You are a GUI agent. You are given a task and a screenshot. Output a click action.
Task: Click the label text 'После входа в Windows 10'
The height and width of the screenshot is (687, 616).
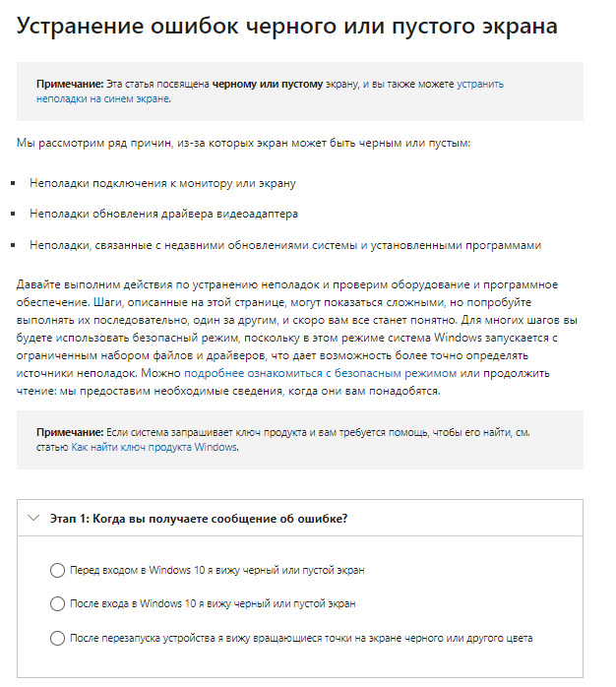213,603
